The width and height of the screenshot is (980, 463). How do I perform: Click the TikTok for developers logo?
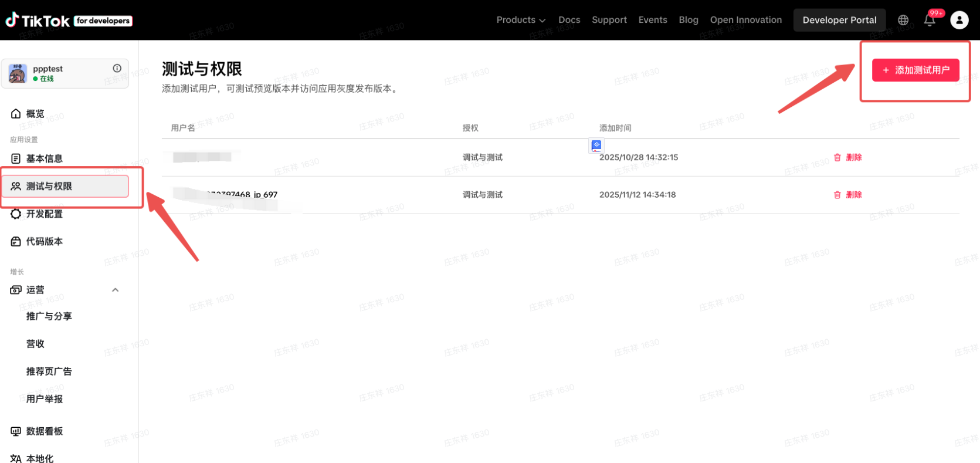coord(69,21)
